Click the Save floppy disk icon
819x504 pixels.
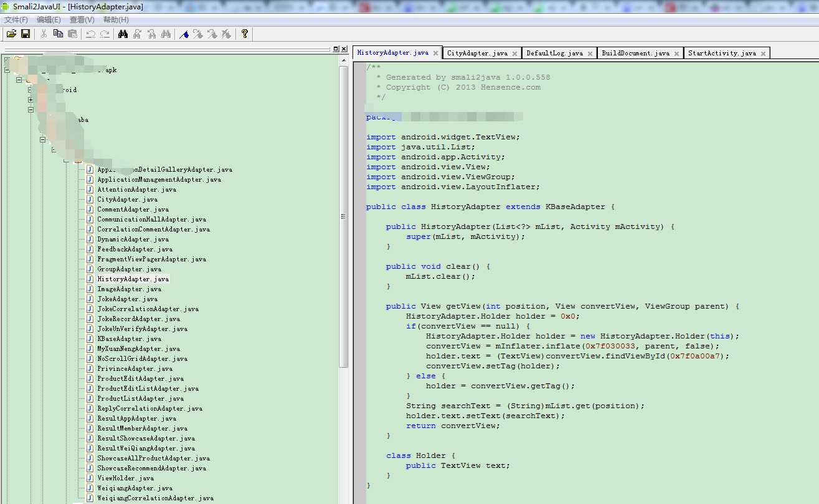pos(26,34)
